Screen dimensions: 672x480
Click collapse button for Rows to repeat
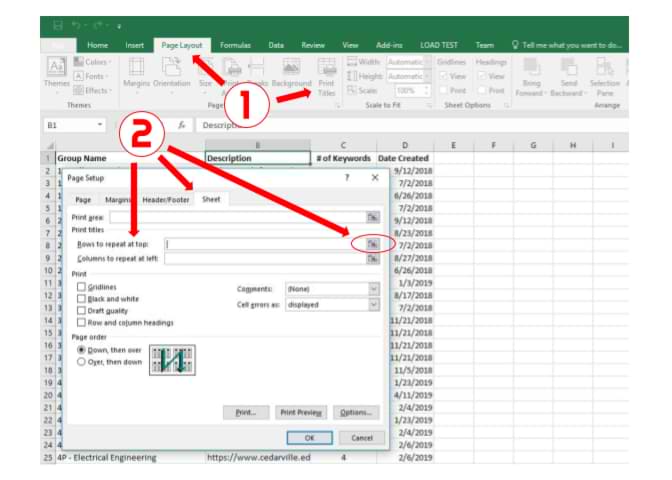point(372,243)
